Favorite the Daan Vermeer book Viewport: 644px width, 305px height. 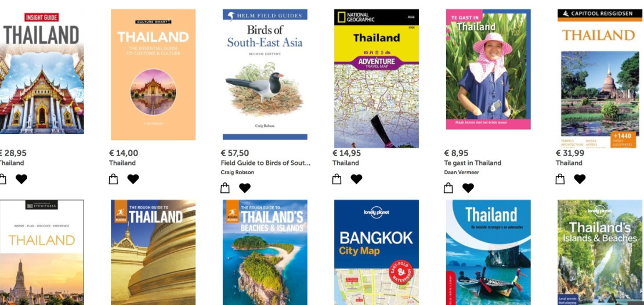click(468, 188)
